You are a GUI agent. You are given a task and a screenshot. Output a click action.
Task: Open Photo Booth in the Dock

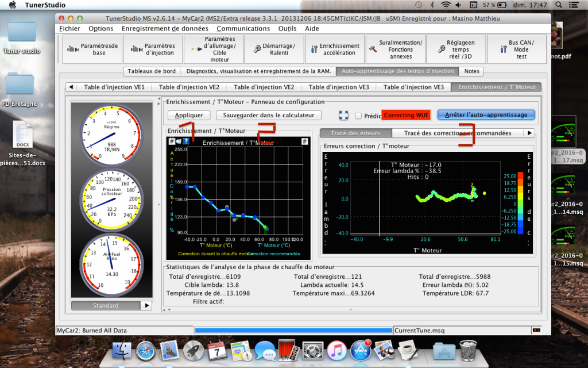[288, 350]
